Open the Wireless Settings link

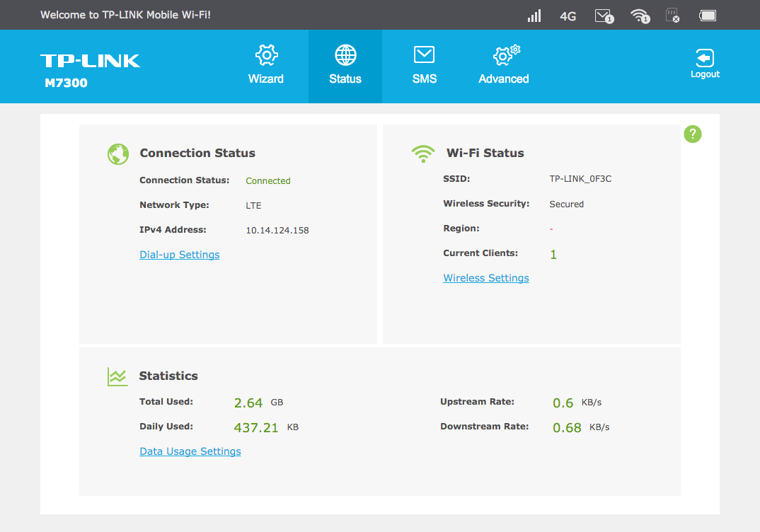click(486, 278)
